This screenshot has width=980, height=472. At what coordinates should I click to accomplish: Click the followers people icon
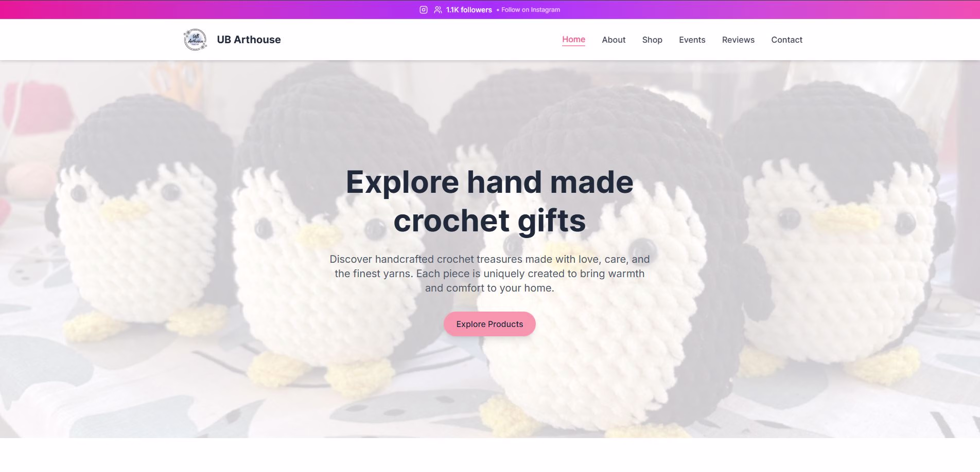point(438,10)
